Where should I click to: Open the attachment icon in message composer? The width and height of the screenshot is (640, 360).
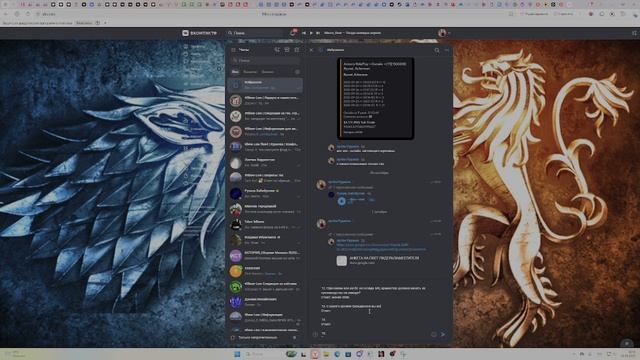[315, 334]
